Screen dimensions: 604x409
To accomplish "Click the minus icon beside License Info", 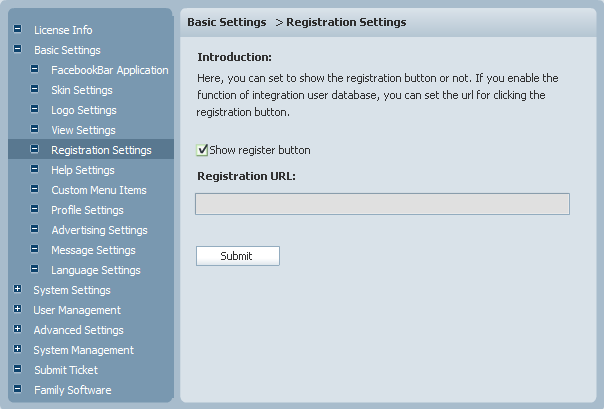I will [18, 29].
